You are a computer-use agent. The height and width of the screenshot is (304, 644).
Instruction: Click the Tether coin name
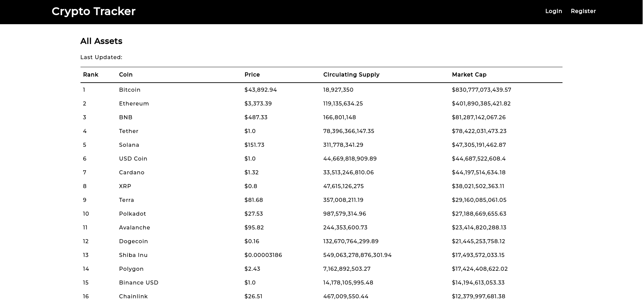coord(128,131)
